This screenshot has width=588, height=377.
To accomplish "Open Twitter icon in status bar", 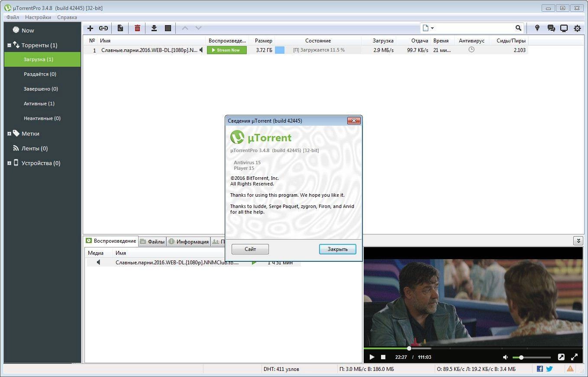I will pyautogui.click(x=549, y=369).
